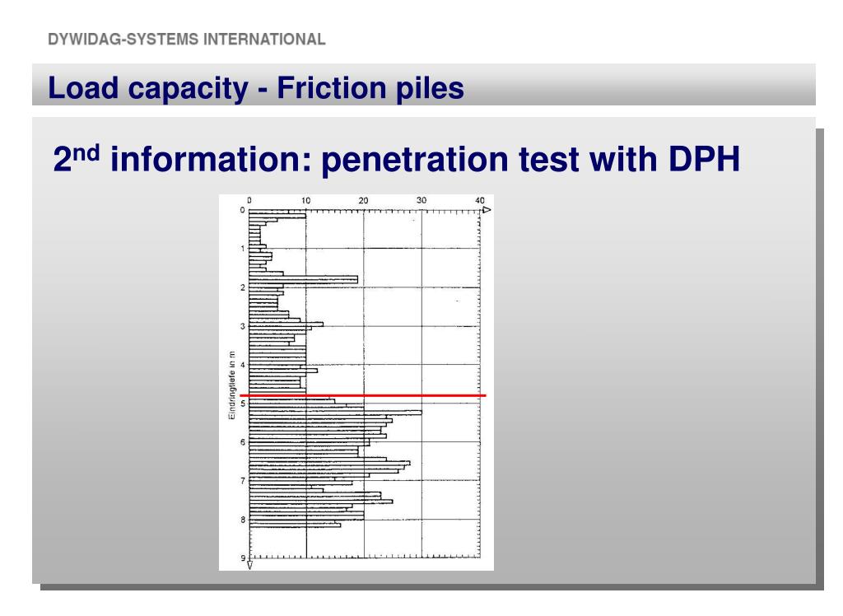Click the depth label '9' on the y-axis
843x616 pixels.
(243, 558)
